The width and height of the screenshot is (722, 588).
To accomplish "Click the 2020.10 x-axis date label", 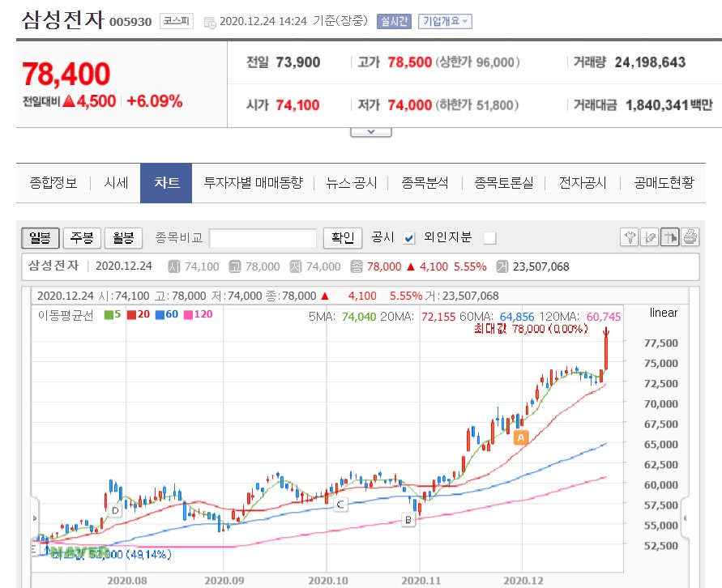I will coord(328,581).
